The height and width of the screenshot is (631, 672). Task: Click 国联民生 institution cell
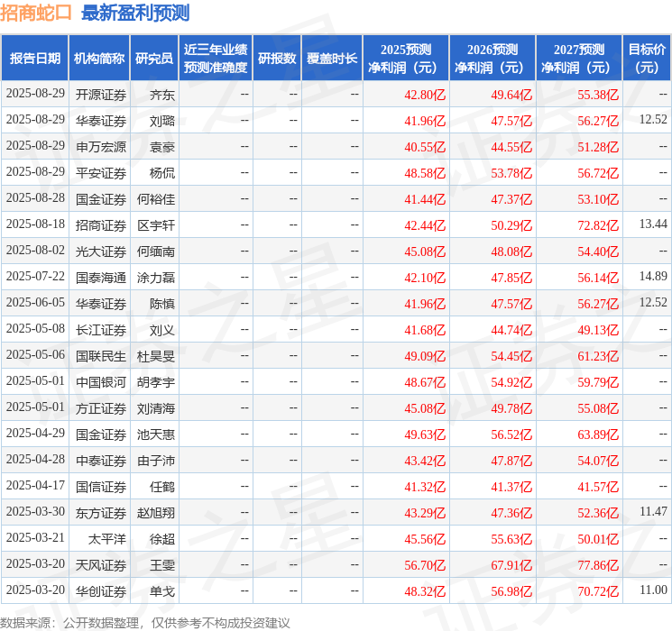click(101, 356)
